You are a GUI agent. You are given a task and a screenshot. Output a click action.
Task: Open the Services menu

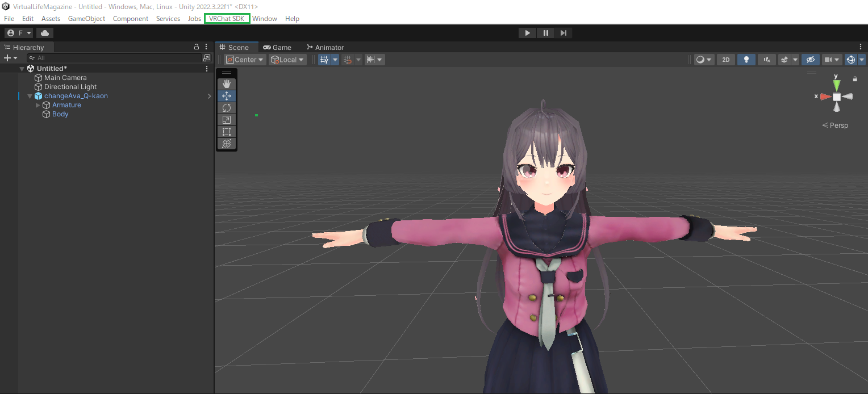click(168, 19)
